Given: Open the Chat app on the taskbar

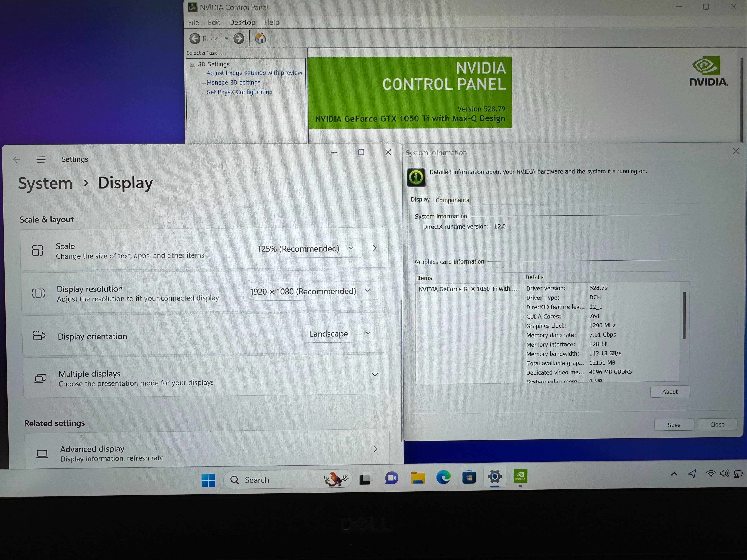Looking at the screenshot, I should click(391, 478).
